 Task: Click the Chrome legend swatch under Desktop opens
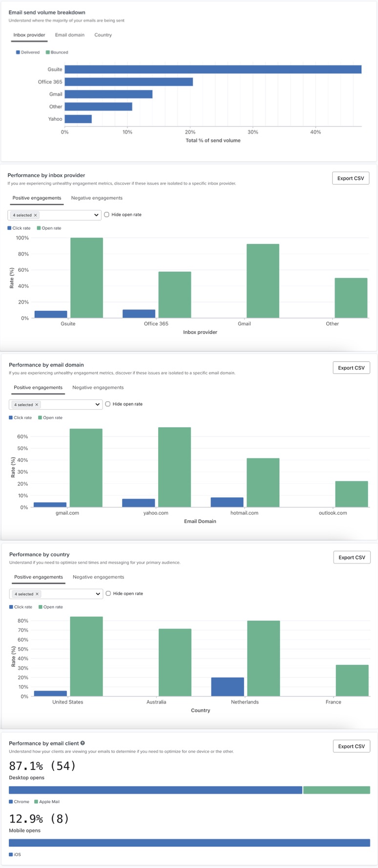tap(10, 802)
